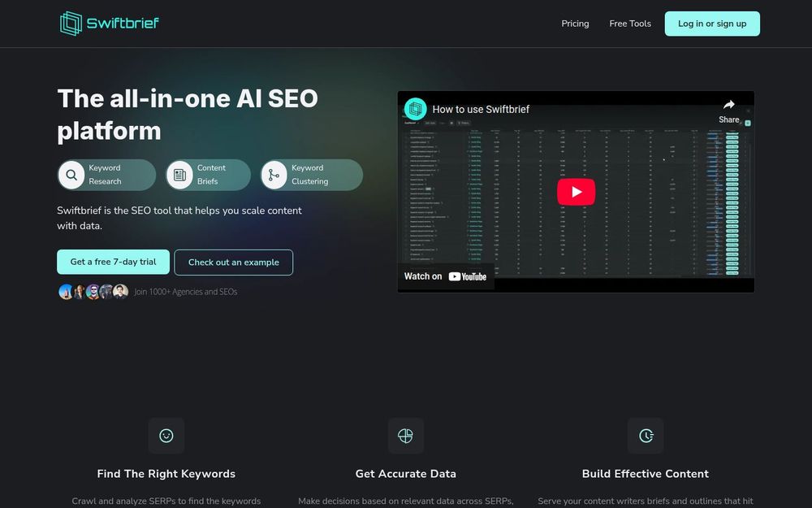Screen dimensions: 812x508
Task: Click the Get Accurate Data heading
Action: pos(405,474)
